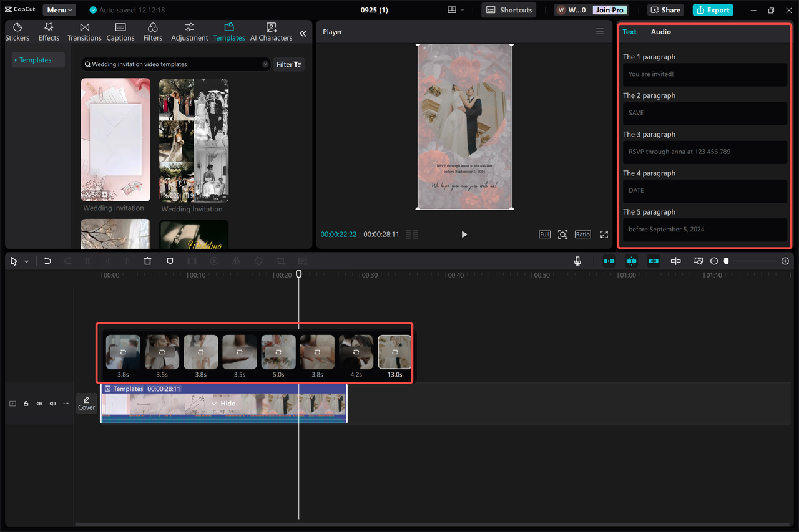Select the Wedding Invitation template thumbnail
Viewport: 799px width, 532px height.
(x=194, y=140)
